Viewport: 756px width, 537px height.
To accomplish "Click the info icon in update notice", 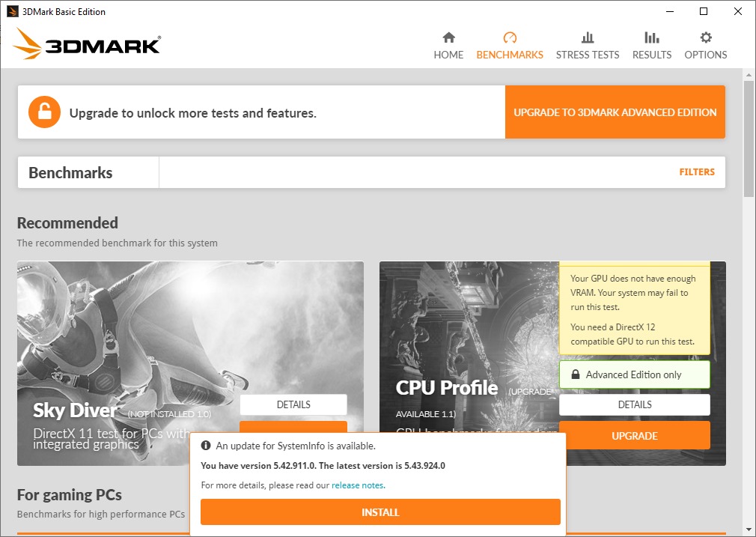I will [207, 446].
